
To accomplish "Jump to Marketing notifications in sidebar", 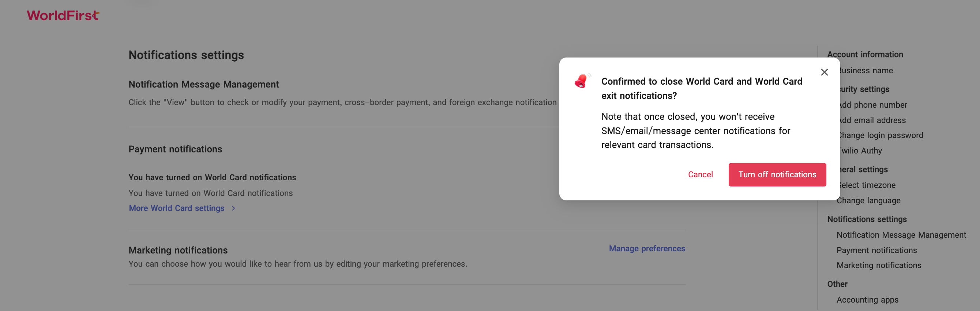I will click(x=879, y=265).
